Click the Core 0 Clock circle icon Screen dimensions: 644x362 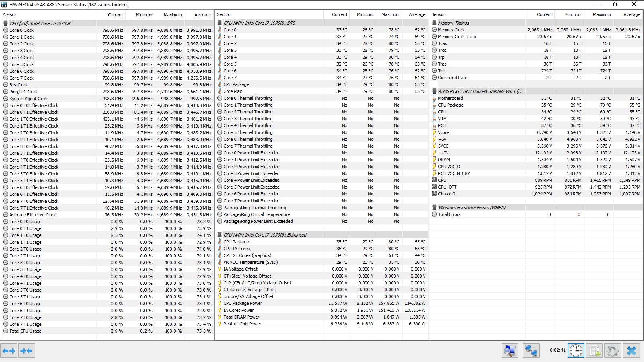click(6, 30)
